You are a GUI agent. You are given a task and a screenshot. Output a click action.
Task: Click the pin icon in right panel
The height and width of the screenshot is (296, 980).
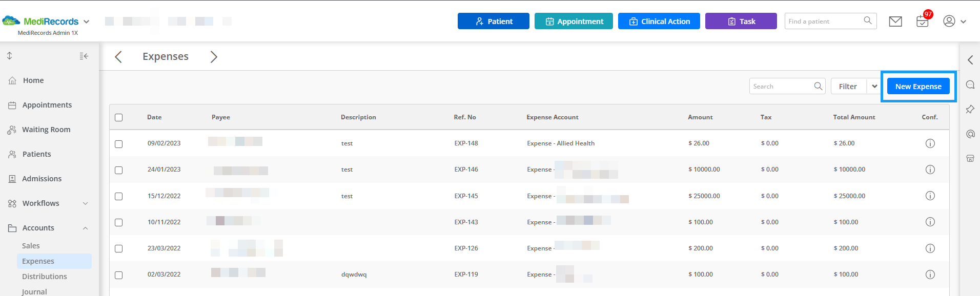pyautogui.click(x=970, y=109)
